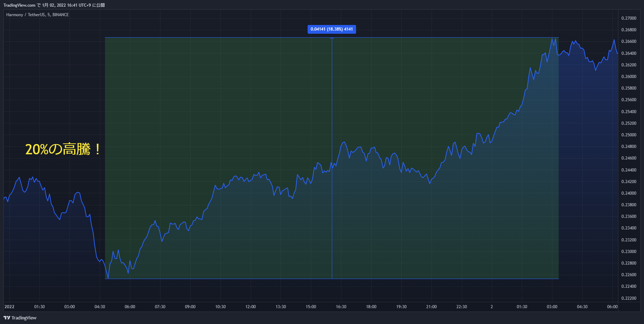Screen dimensions: 644x324
Task: Click the 0.24400 price axis label
Action: pyautogui.click(x=629, y=170)
